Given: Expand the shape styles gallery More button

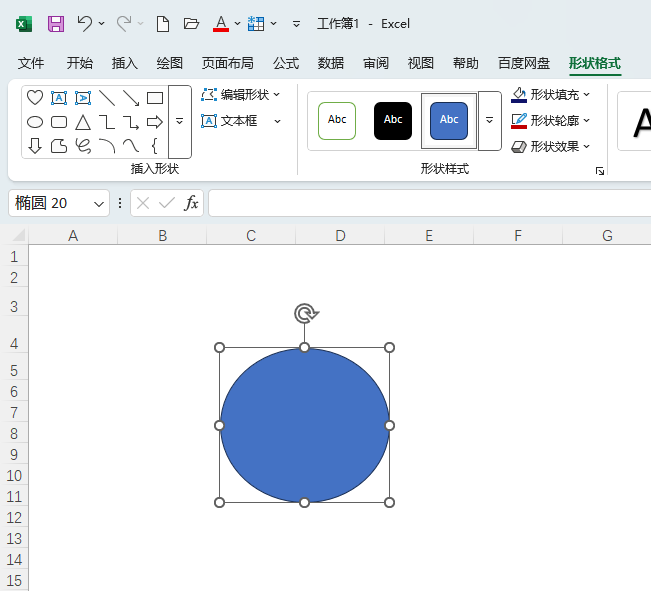Looking at the screenshot, I should (489, 120).
